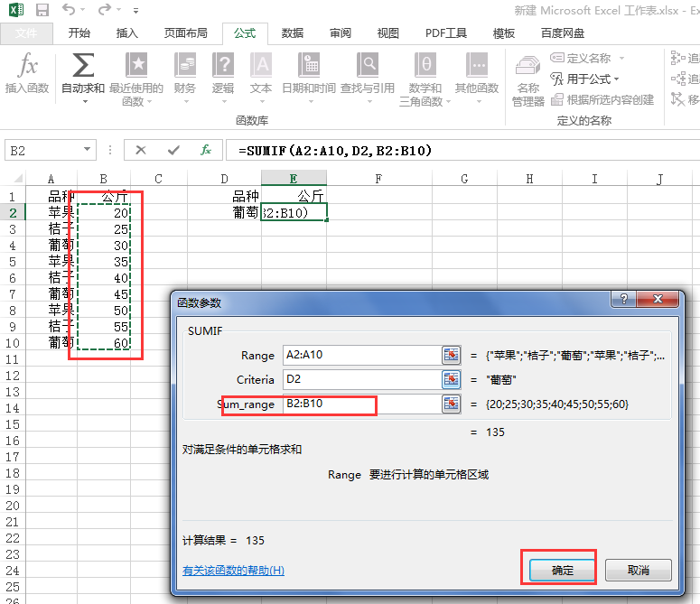This screenshot has width=700, height=604.
Task: Switch to the 插入 Insert tab
Action: coord(126,33)
